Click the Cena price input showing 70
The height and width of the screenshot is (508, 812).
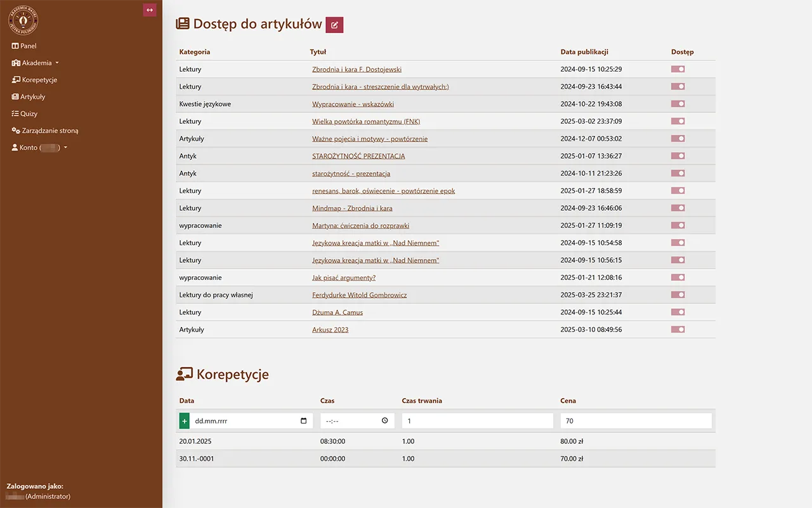(x=636, y=420)
